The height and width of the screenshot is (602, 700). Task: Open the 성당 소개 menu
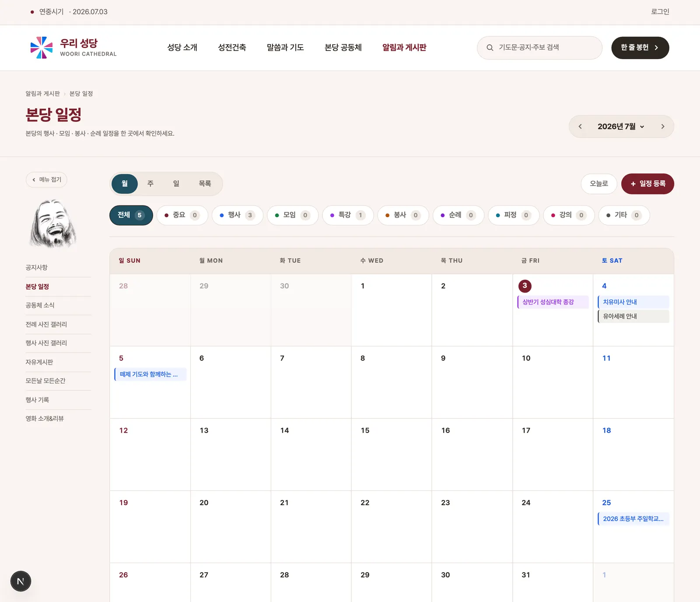click(182, 47)
